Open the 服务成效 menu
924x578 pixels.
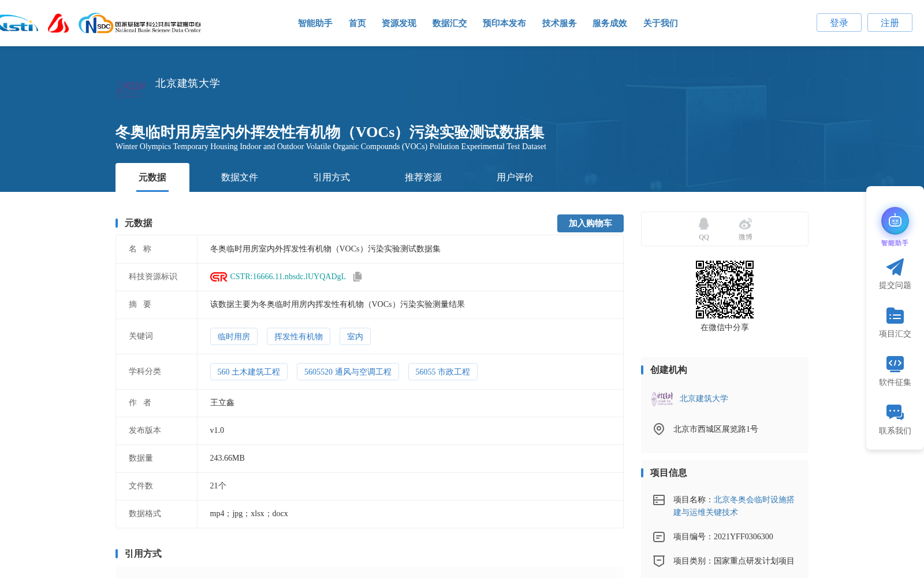(610, 23)
